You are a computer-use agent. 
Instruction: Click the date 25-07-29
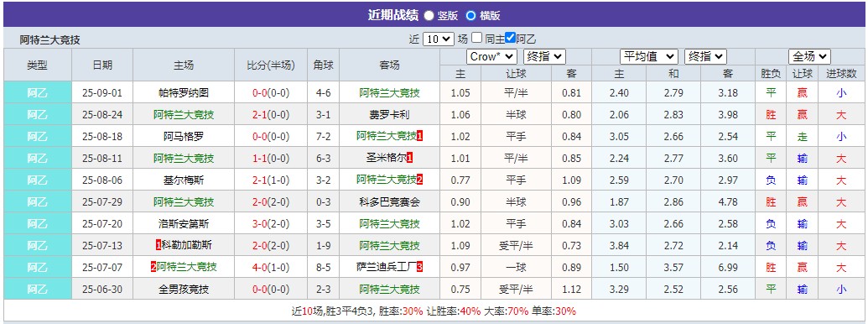pyautogui.click(x=102, y=201)
